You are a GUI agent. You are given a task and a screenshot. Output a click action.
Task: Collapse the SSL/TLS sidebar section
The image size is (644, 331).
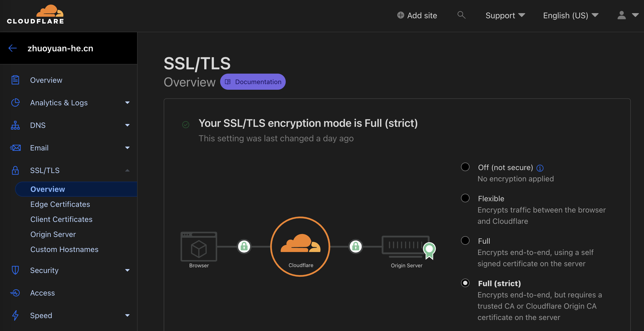click(x=127, y=170)
